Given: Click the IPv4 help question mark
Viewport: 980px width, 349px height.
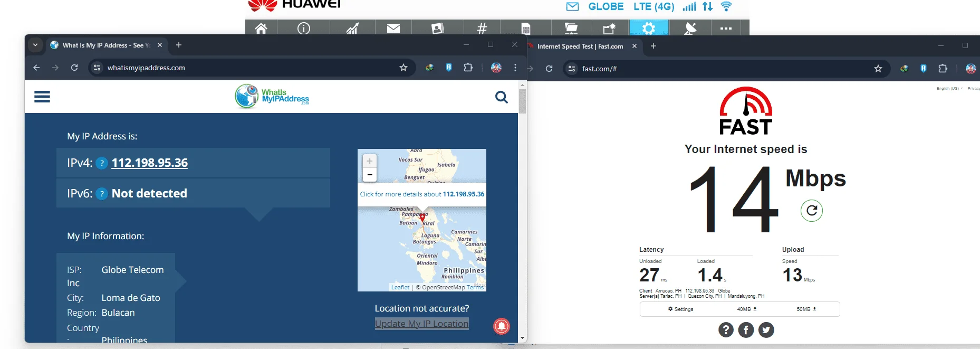Looking at the screenshot, I should point(102,163).
